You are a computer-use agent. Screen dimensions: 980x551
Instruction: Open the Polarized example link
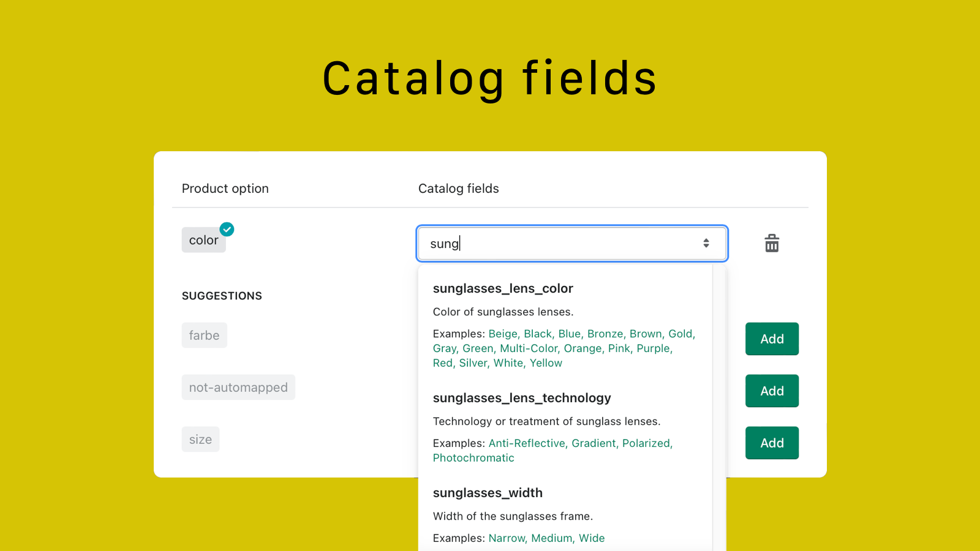click(x=646, y=443)
